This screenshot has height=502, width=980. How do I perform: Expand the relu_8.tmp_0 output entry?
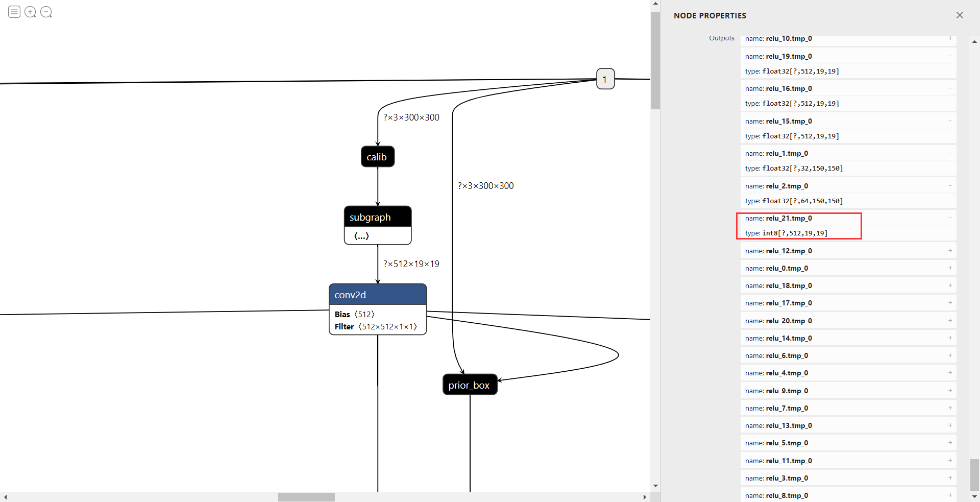click(950, 495)
